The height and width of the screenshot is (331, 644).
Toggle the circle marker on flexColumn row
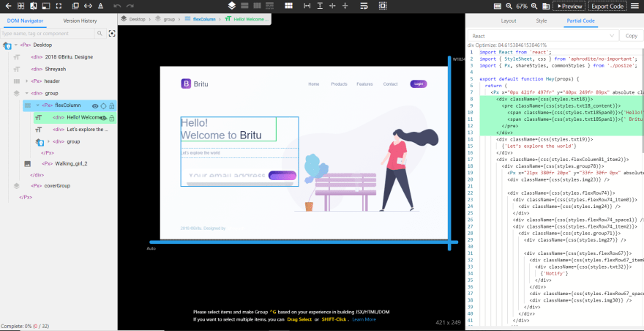click(x=103, y=106)
